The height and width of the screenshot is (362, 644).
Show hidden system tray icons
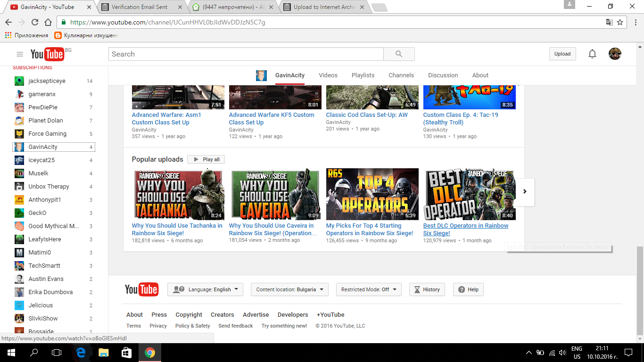[529, 353]
